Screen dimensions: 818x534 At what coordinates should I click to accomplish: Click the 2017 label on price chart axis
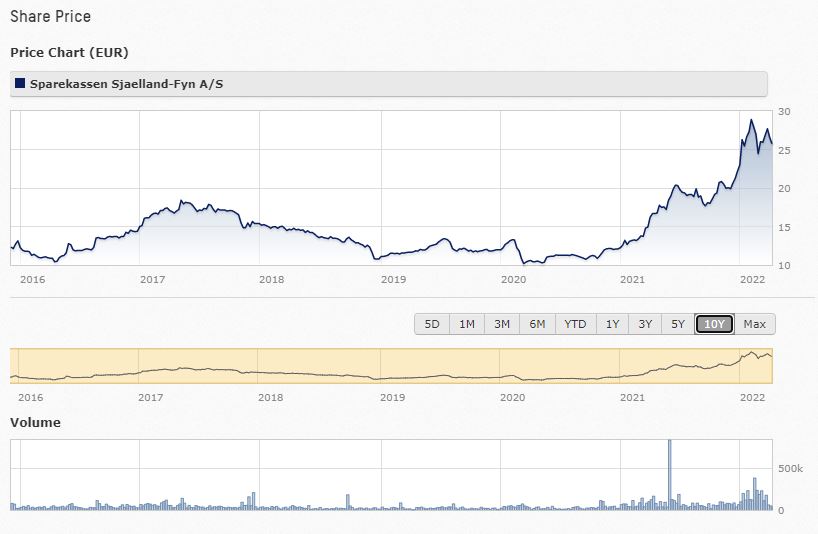[152, 279]
